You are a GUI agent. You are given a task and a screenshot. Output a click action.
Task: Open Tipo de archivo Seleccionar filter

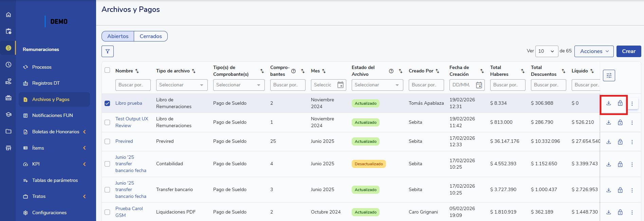tap(182, 85)
